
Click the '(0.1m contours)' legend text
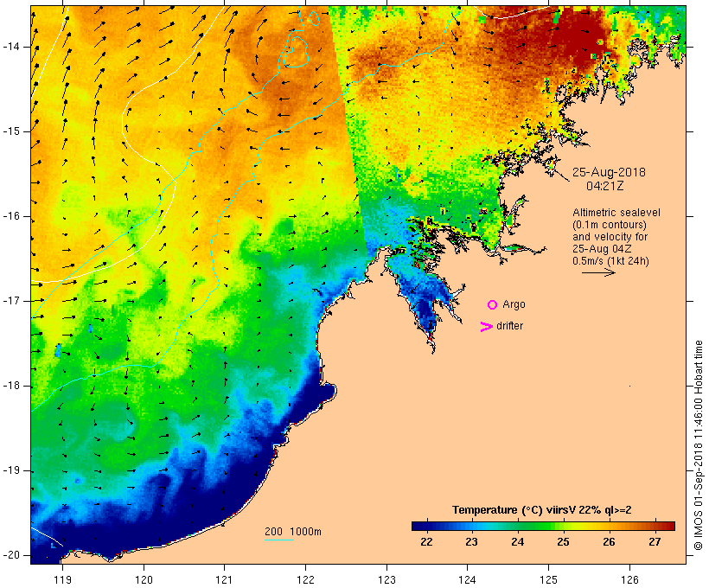pos(609,225)
